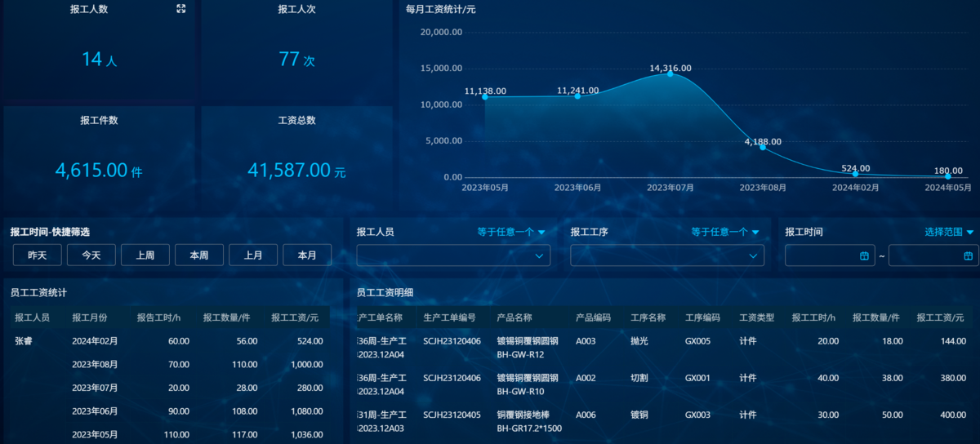Click the 14 人 reporter count value
The height and width of the screenshot is (444, 980).
click(x=99, y=60)
